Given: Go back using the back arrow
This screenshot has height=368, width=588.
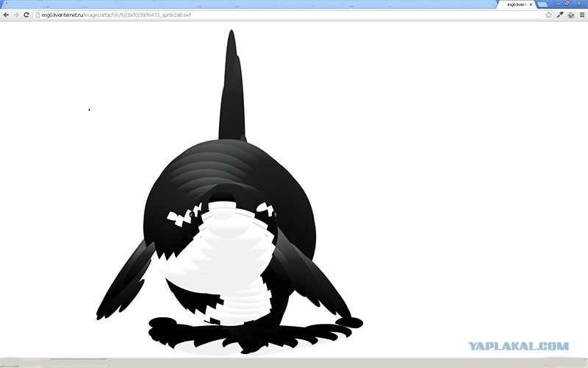Looking at the screenshot, I should 6,15.
